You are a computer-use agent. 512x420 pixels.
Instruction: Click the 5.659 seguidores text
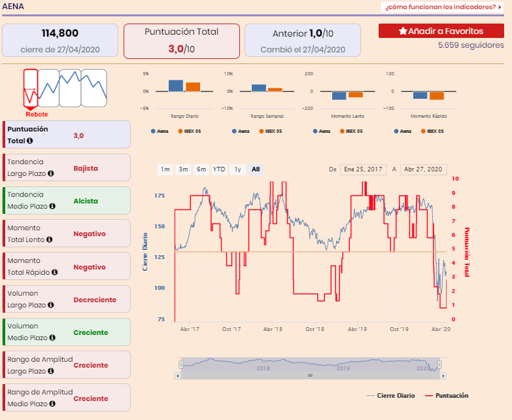471,45
